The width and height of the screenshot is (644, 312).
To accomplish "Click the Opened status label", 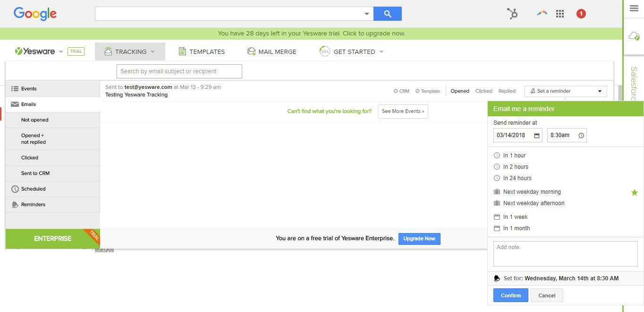I will tap(460, 91).
